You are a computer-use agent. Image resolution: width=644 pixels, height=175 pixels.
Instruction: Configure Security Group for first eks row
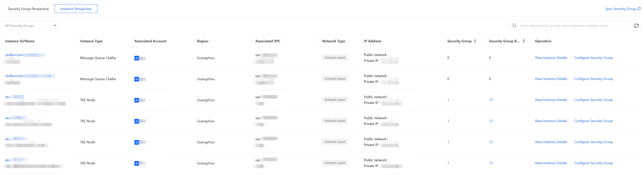[x=593, y=100]
